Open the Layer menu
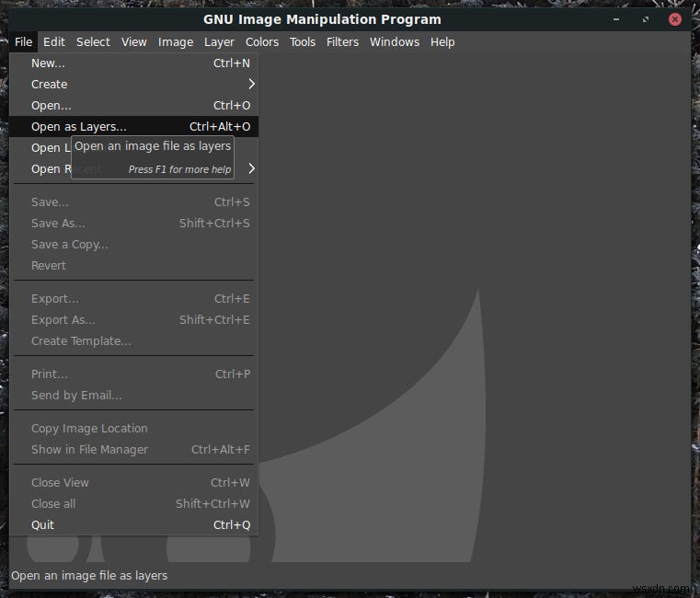Screen dimensions: 700x598 [219, 42]
